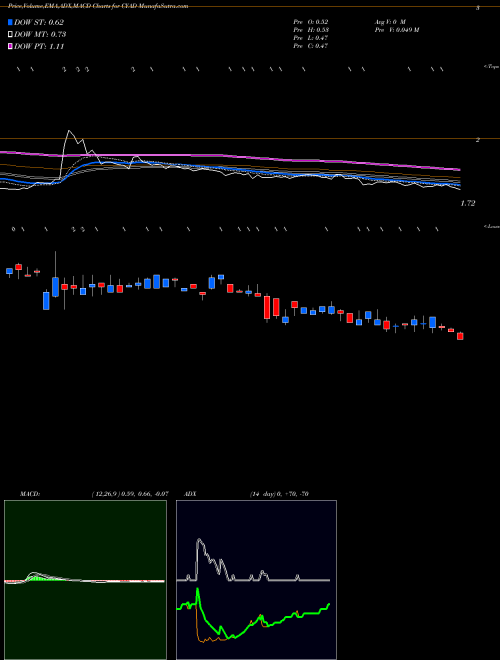The width and height of the screenshot is (500, 660).
Task: Click the MACD parameters '(12,26,9) 0.59, 0.66, -0.07'
Action: 130,494
